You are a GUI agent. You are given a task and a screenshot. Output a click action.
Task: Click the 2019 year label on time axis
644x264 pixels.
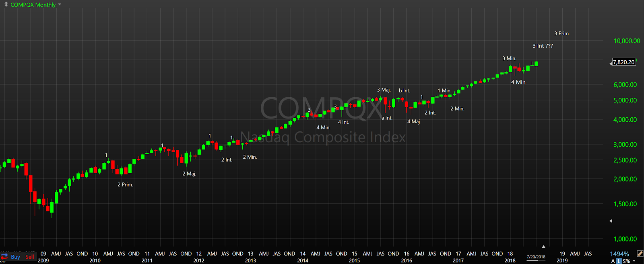[x=562, y=260]
